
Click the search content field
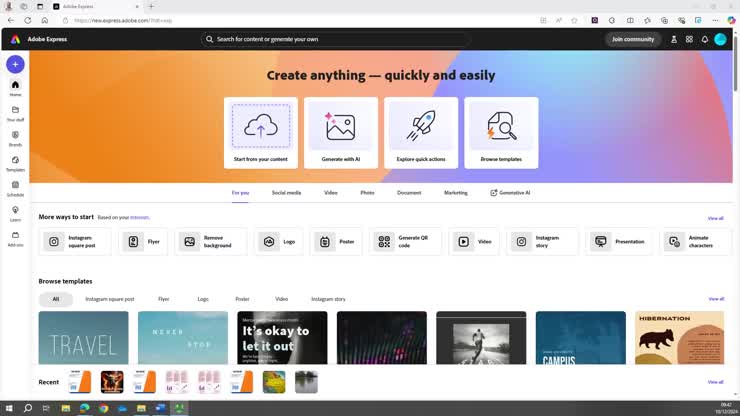pos(335,39)
